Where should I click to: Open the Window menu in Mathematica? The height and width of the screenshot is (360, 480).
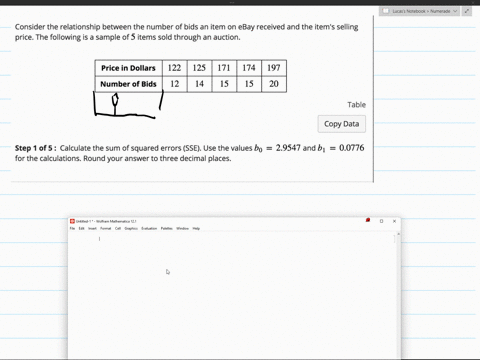pyautogui.click(x=182, y=228)
